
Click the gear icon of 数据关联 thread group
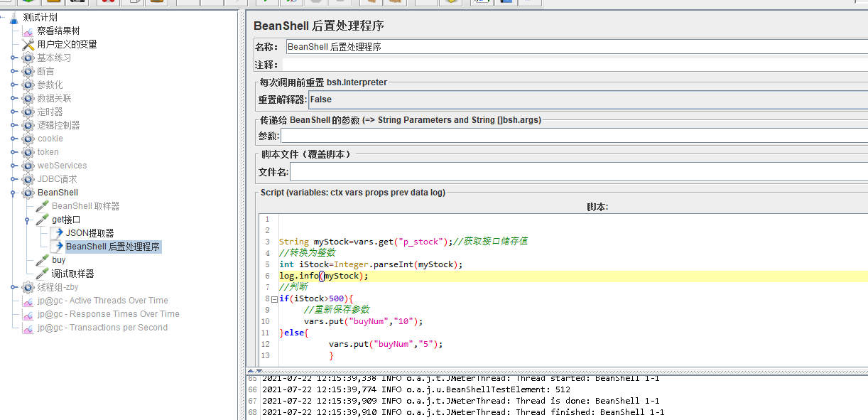coord(28,98)
